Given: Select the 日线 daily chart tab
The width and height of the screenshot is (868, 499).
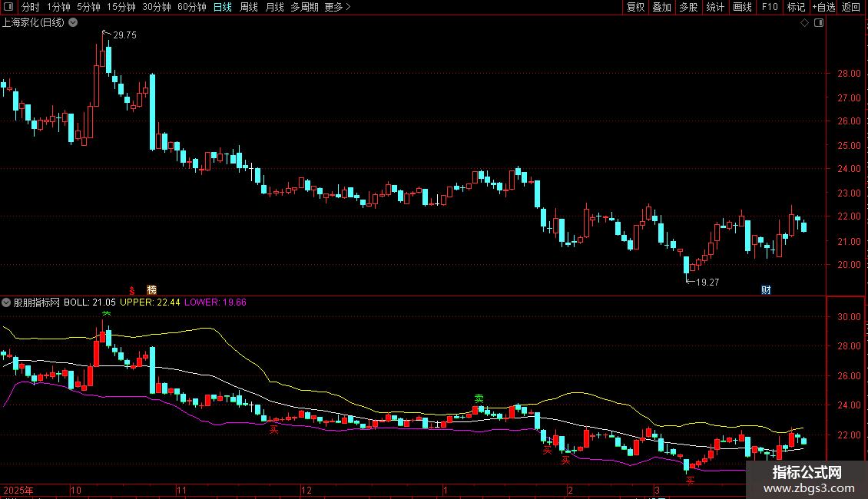Looking at the screenshot, I should (x=223, y=7).
